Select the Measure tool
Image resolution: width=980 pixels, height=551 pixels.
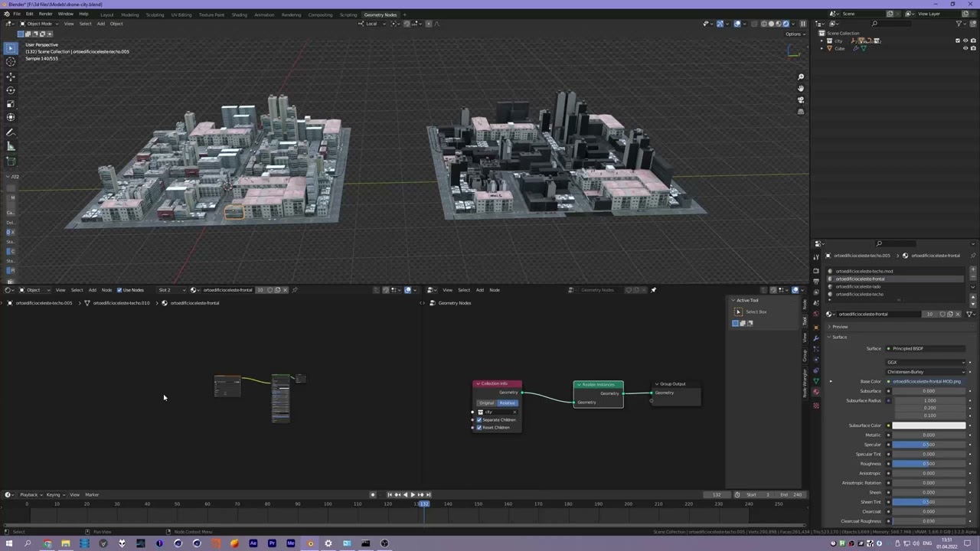[11, 146]
